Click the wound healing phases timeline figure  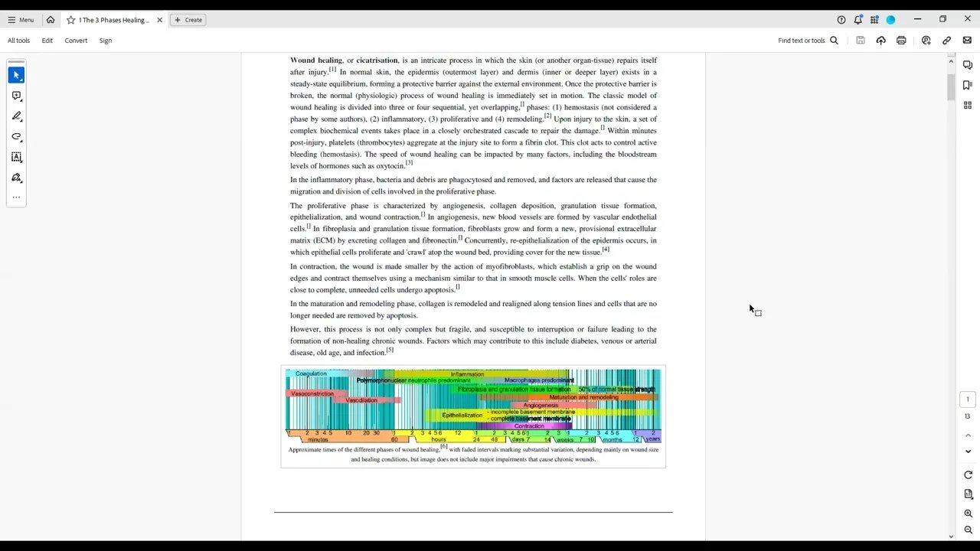pyautogui.click(x=473, y=406)
